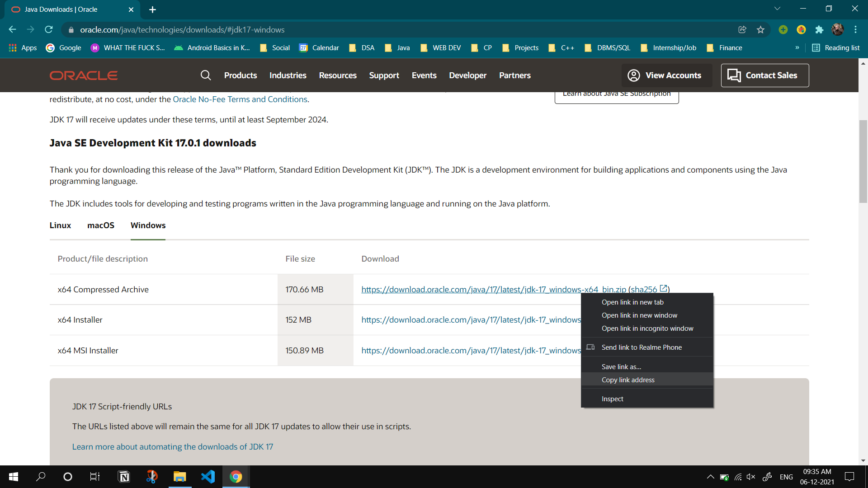Open File Explorer from the taskbar
The image size is (868, 488).
click(x=180, y=477)
